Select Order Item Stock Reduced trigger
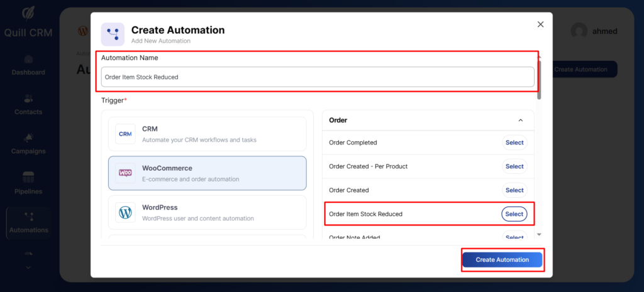644x292 pixels. coord(514,214)
